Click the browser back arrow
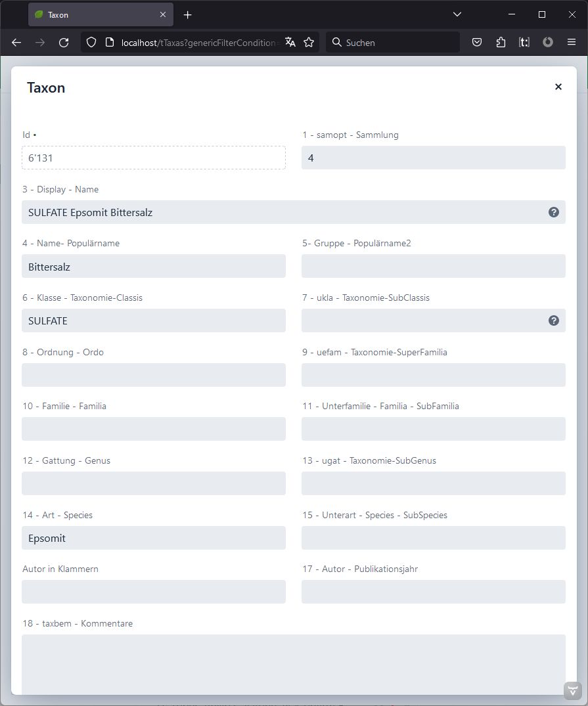This screenshot has height=706, width=588. coord(16,42)
